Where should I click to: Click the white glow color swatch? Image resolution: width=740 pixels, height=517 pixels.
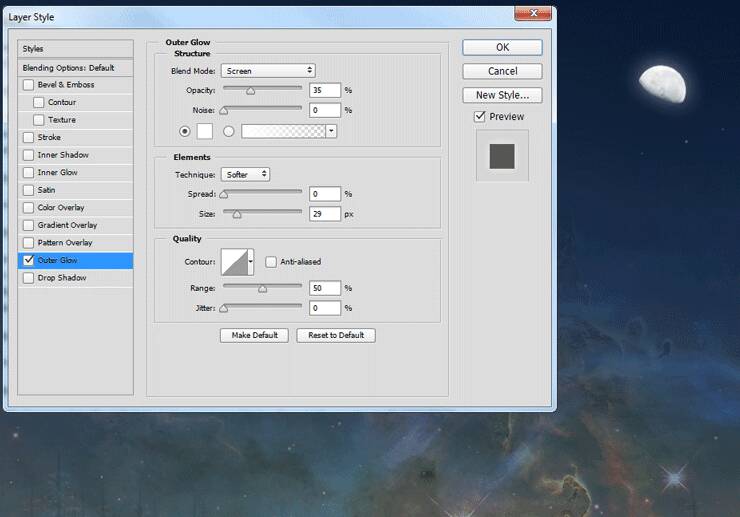pos(203,131)
